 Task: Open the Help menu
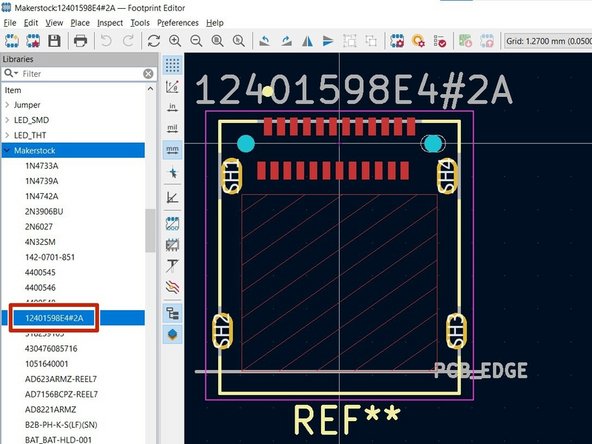pyautogui.click(x=215, y=23)
